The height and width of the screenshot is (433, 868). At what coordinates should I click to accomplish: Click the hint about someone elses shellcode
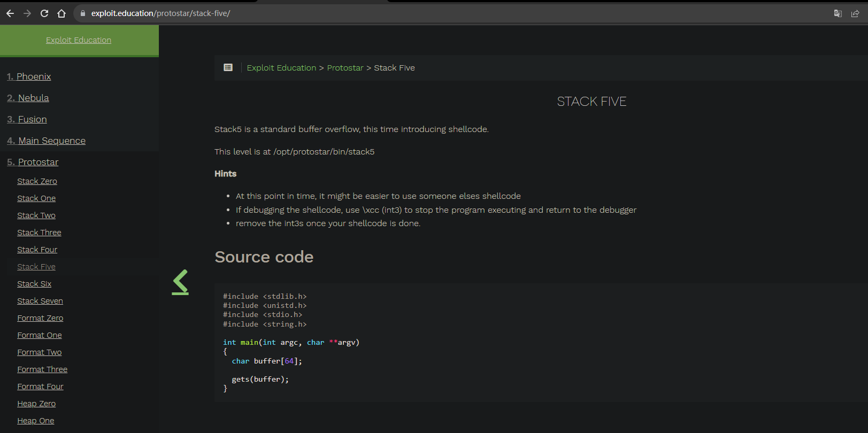[378, 196]
